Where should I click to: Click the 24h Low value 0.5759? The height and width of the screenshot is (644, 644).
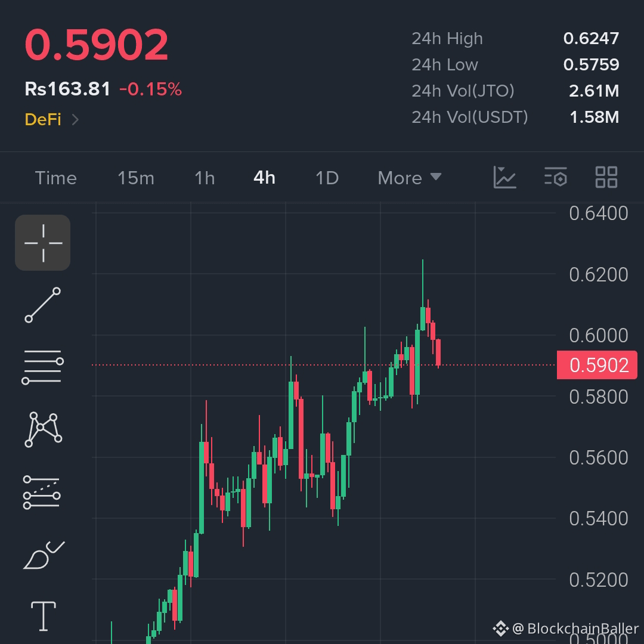(591, 64)
